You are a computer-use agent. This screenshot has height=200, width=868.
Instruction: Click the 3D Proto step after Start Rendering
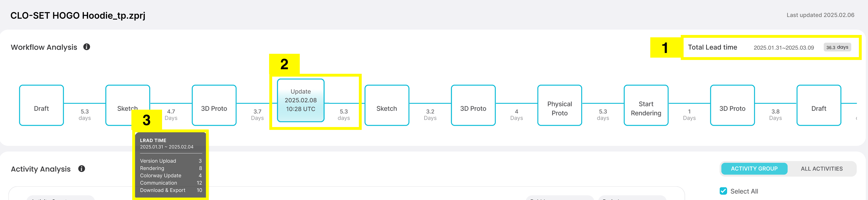click(732, 105)
